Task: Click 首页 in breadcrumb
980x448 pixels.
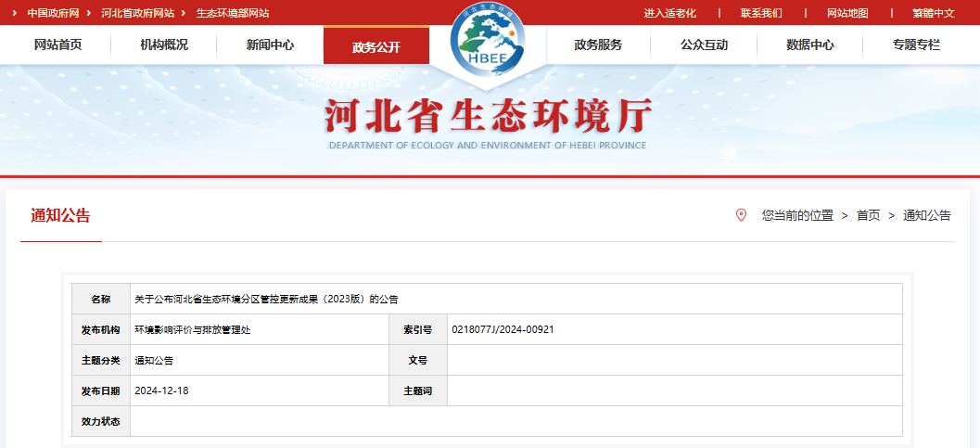Action: [868, 215]
